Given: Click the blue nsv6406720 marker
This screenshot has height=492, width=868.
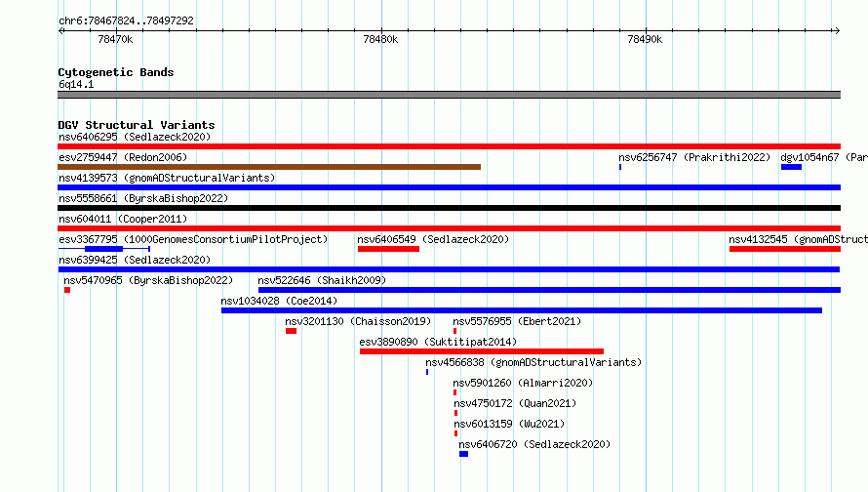Looking at the screenshot, I should tap(464, 454).
